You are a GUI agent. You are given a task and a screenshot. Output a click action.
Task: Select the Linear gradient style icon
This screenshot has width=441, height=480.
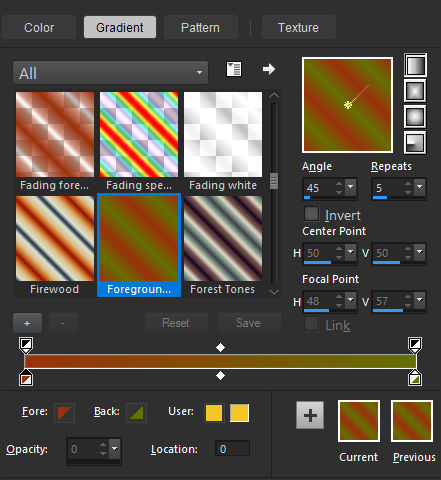coord(415,65)
